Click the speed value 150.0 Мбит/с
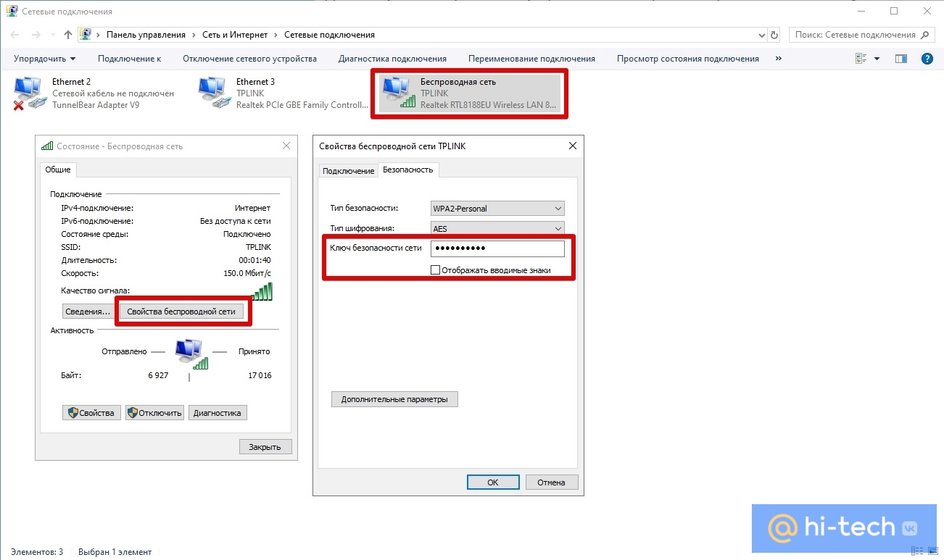The width and height of the screenshot is (944, 560). pos(247,273)
